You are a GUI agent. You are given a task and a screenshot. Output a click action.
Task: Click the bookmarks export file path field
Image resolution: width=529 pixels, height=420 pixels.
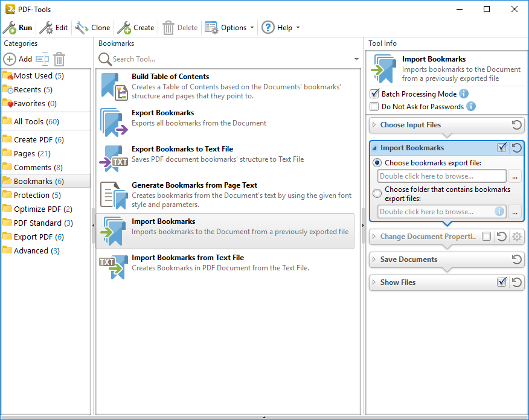click(441, 176)
